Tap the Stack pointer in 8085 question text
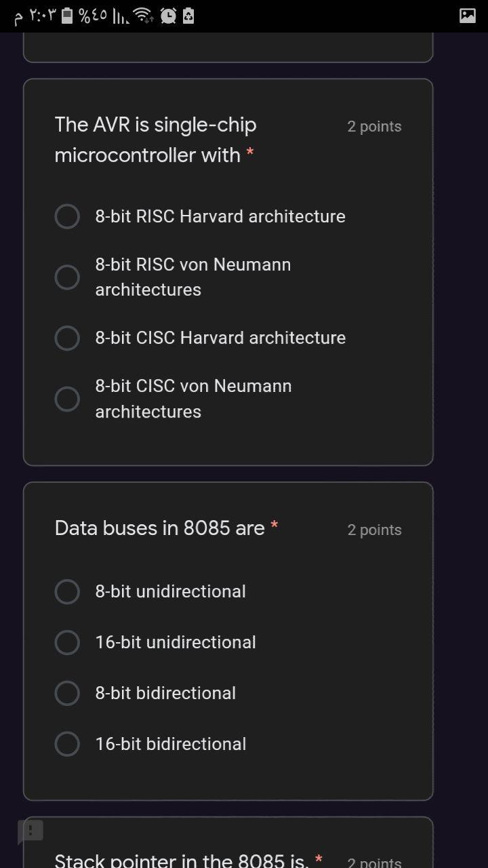The image size is (488, 868). point(182,860)
